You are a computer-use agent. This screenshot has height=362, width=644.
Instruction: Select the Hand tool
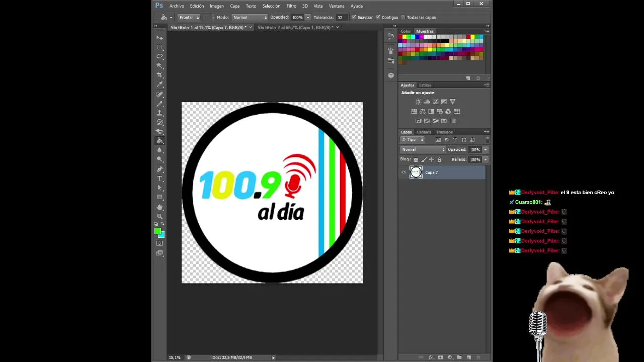[159, 207]
